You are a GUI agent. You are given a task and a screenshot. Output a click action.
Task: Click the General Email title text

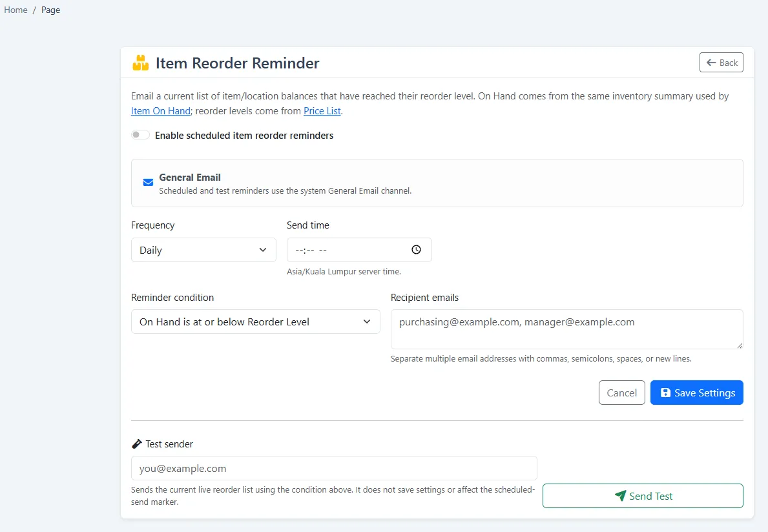[x=190, y=177]
